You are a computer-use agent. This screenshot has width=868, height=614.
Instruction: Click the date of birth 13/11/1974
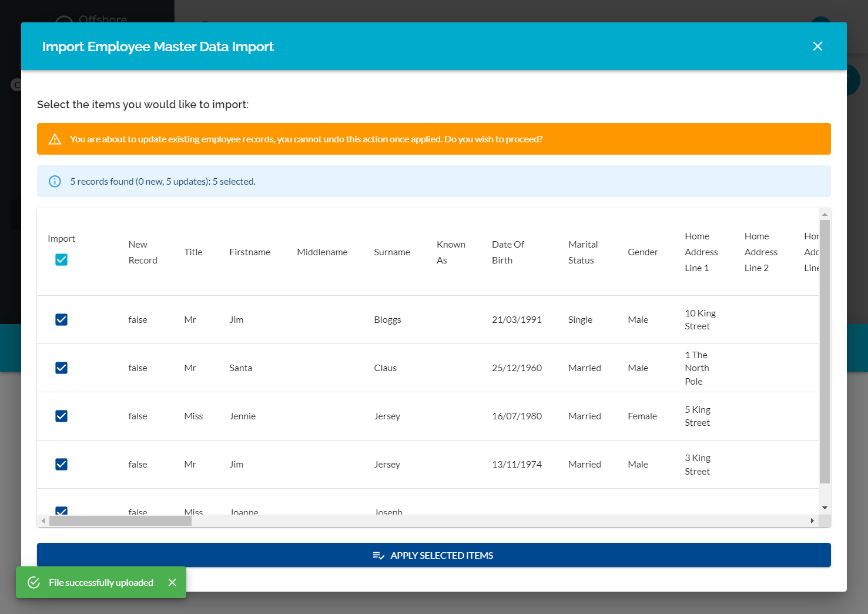pos(517,464)
